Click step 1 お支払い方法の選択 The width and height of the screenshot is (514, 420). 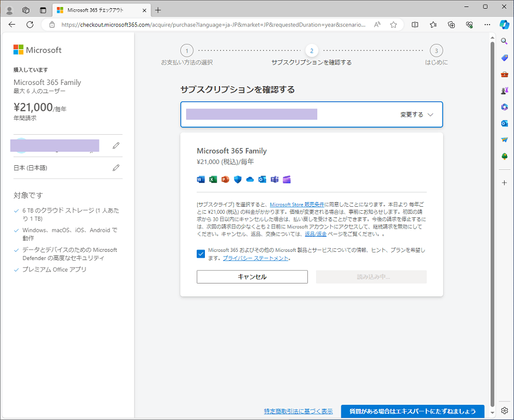[x=186, y=50]
